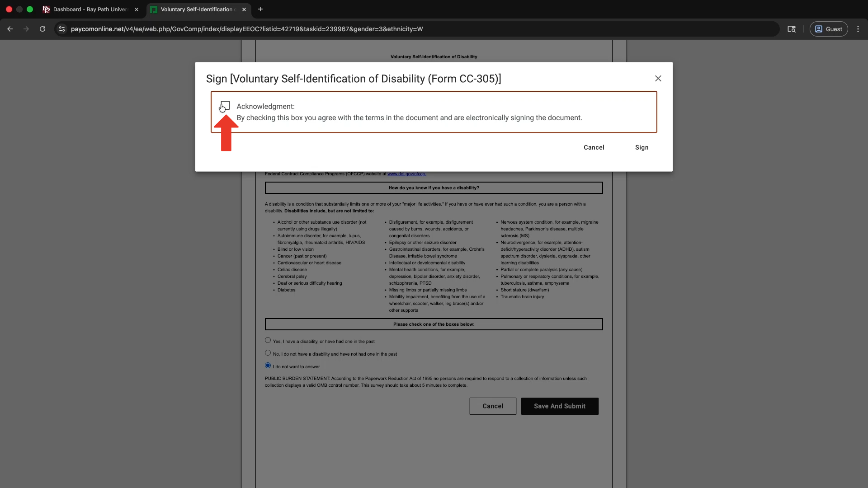Click Save And Submit button
This screenshot has height=488, width=868.
(x=559, y=406)
